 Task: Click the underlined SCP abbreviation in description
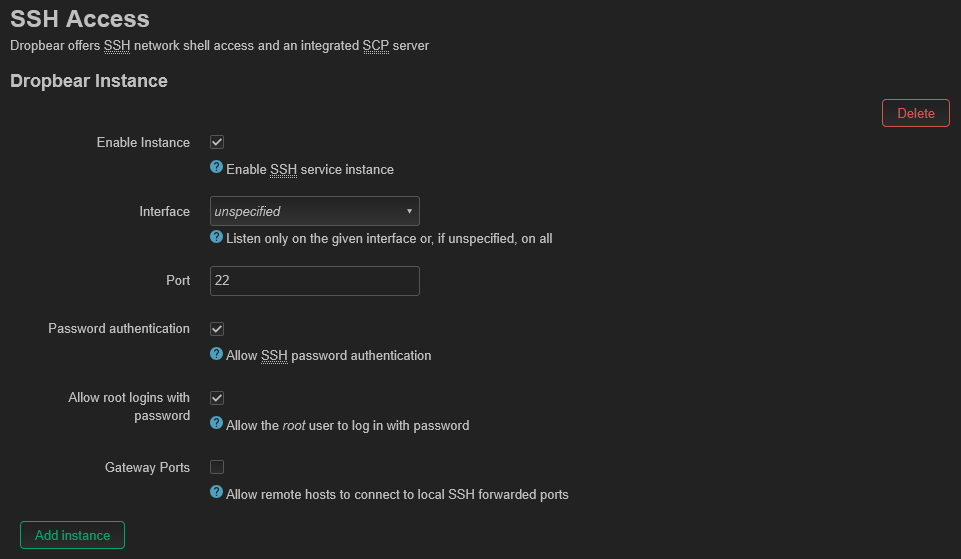[x=376, y=46]
